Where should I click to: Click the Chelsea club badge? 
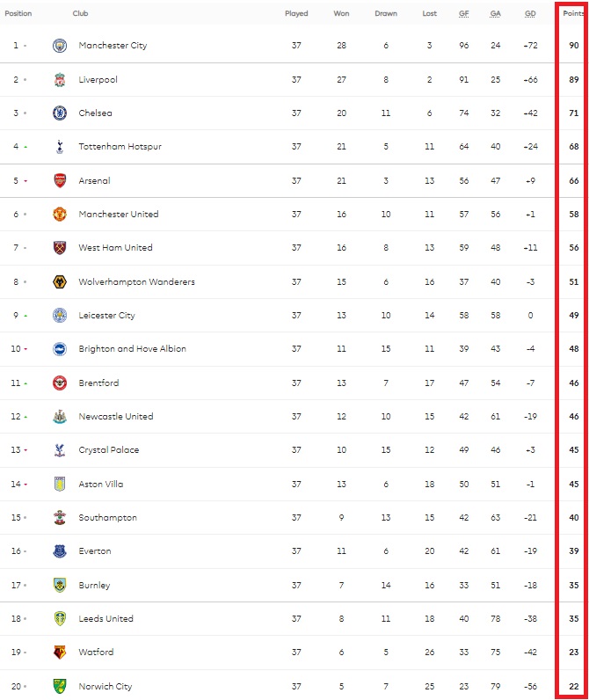point(60,113)
